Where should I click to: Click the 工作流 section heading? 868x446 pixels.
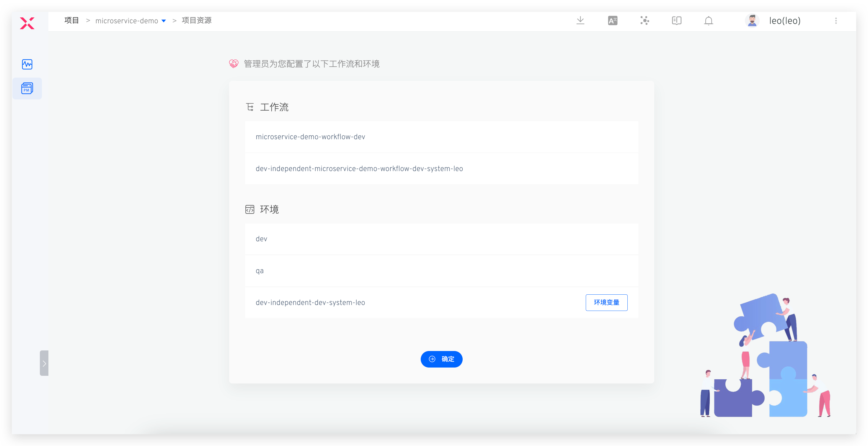[274, 107]
